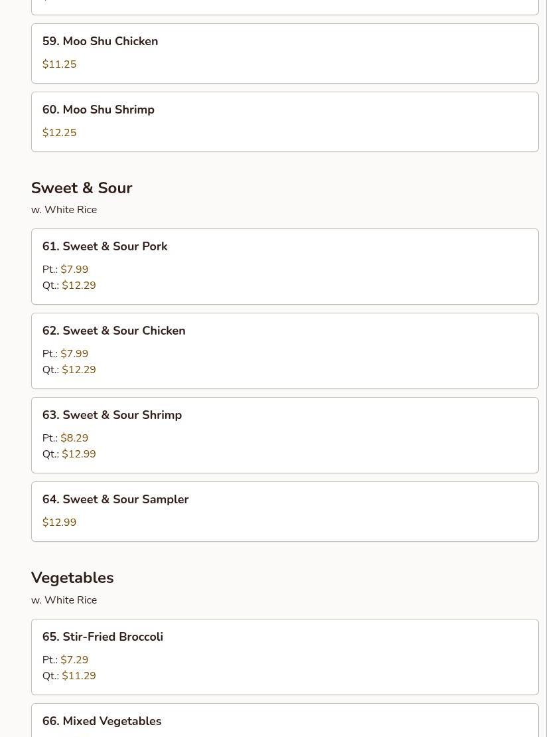Image resolution: width=560 pixels, height=737 pixels.
Task: Select the $7.29 pint Stir-Fried Broccoli price
Action: 74,660
